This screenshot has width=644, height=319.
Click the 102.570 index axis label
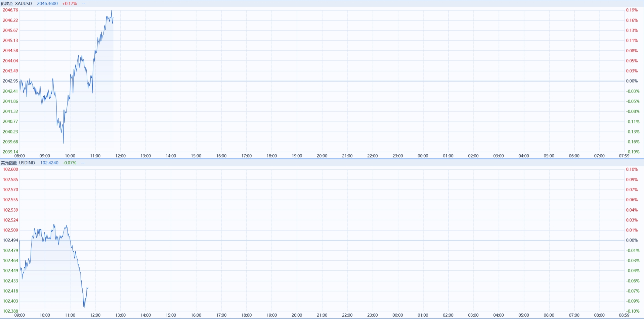click(10, 190)
